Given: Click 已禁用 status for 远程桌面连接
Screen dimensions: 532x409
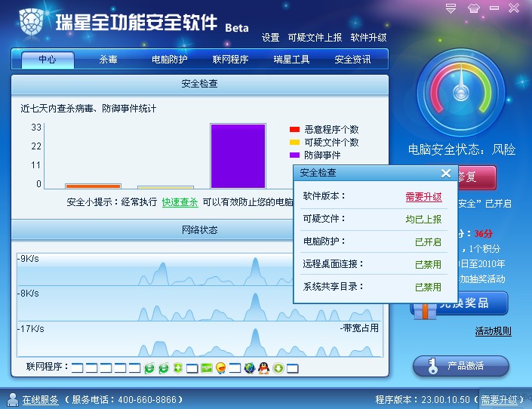Looking at the screenshot, I should pos(428,264).
